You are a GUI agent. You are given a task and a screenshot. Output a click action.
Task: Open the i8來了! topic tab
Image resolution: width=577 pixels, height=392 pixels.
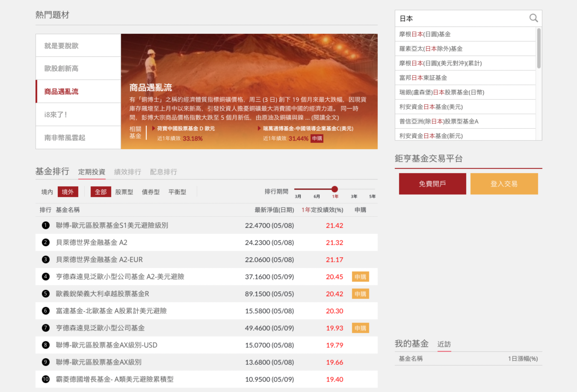[78, 115]
